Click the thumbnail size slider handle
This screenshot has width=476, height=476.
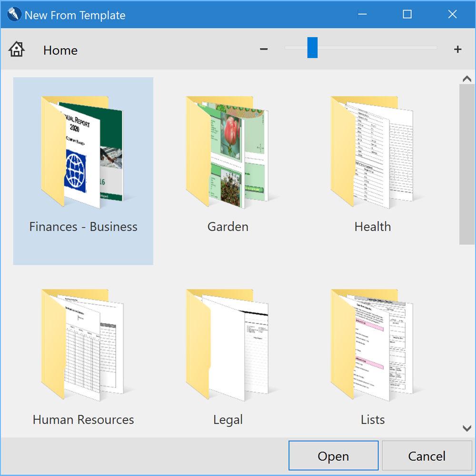click(312, 48)
